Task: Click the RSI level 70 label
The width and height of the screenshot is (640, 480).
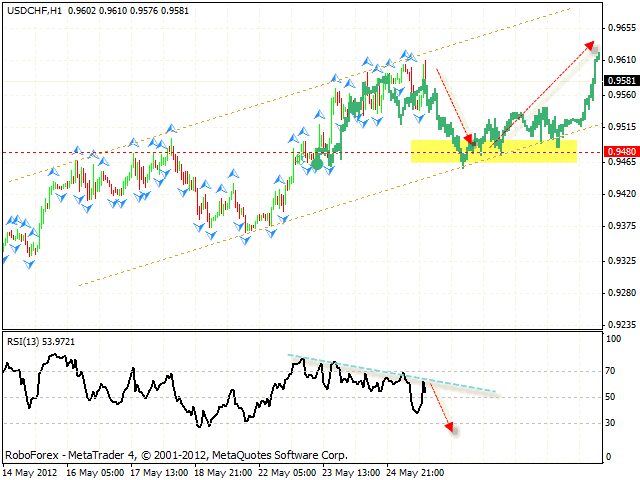Action: pyautogui.click(x=612, y=371)
